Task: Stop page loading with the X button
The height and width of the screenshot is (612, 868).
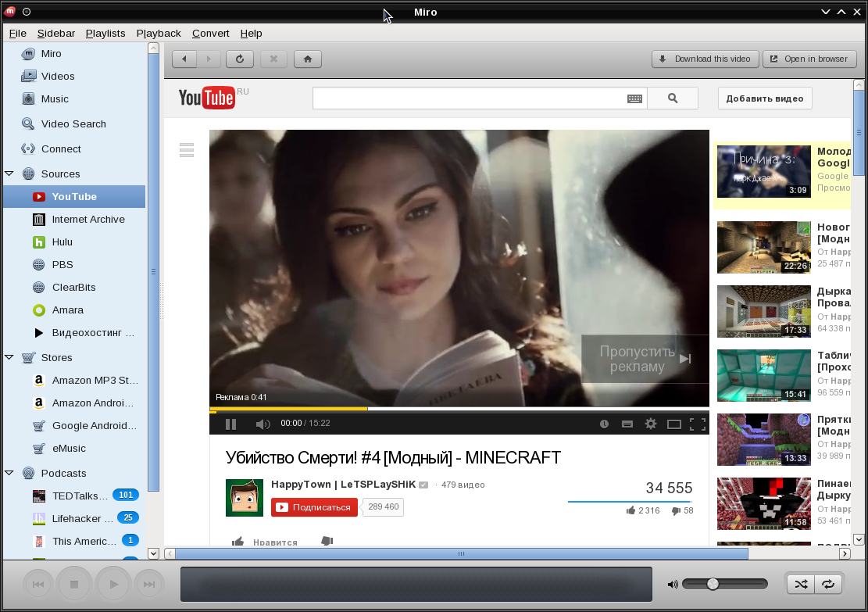Action: point(273,59)
